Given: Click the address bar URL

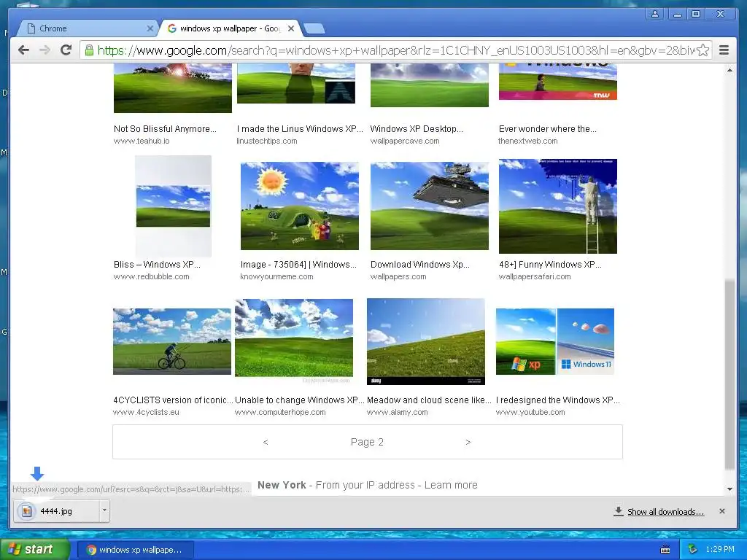Looking at the screenshot, I should [395, 50].
